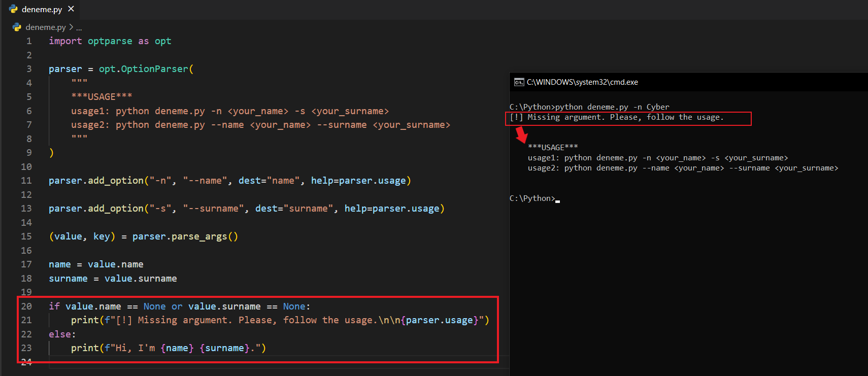
Task: Click the import keyword on line 1
Action: click(65, 41)
